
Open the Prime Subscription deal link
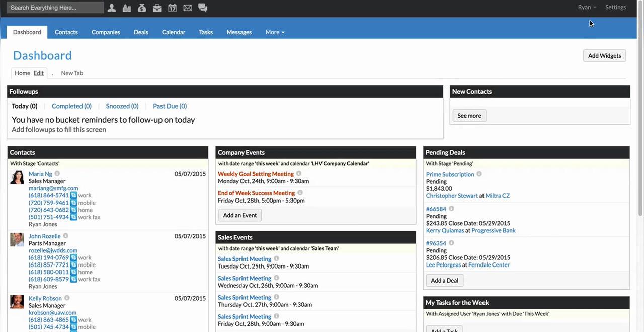click(x=450, y=174)
